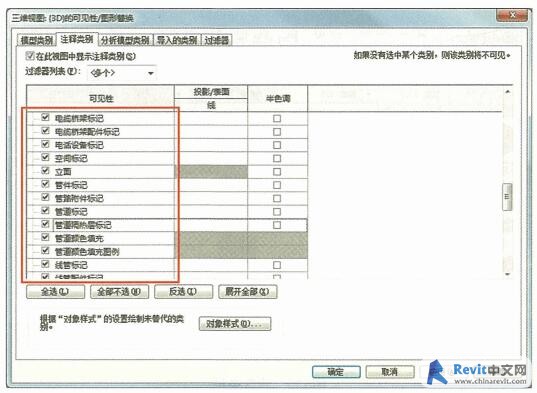Uncheck visibility of 电缆桥架配件标记
The image size is (537, 393).
coord(45,131)
